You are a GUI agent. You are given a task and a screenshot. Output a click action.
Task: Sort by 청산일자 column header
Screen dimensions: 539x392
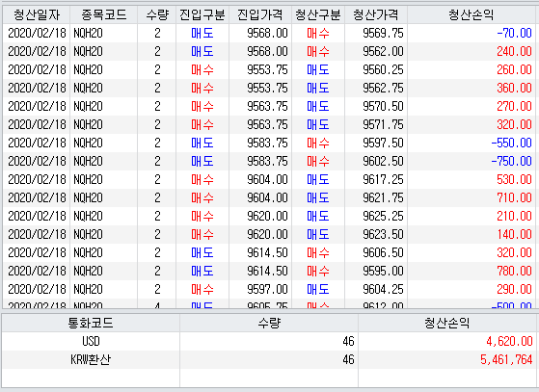pos(36,14)
